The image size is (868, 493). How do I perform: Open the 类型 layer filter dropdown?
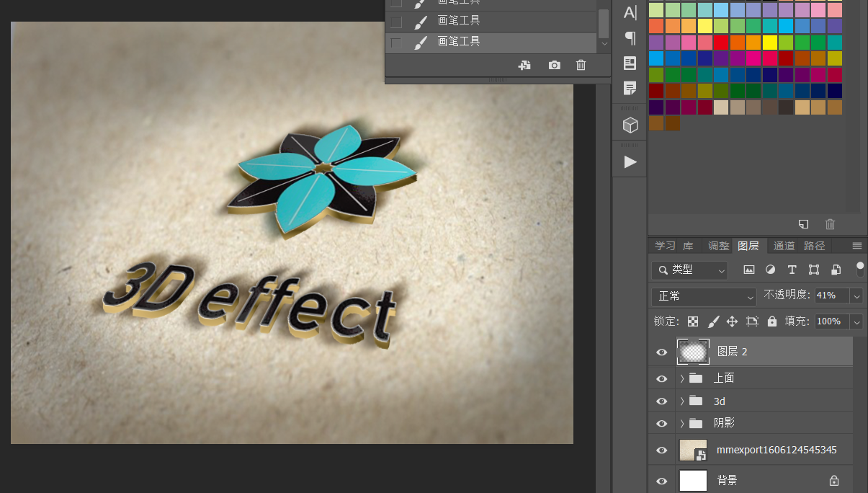[x=689, y=270]
